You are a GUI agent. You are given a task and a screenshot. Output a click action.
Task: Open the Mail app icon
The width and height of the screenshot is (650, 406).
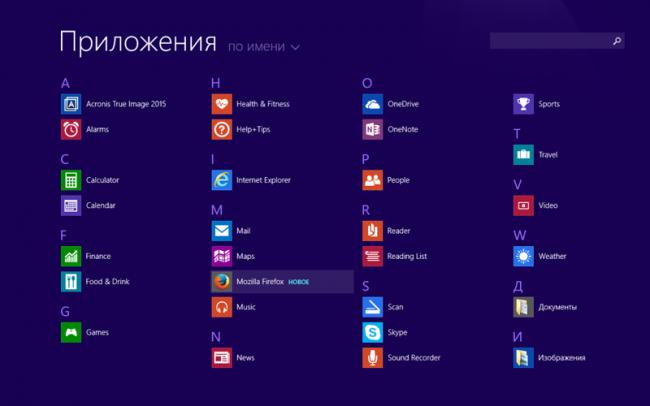pyautogui.click(x=222, y=231)
